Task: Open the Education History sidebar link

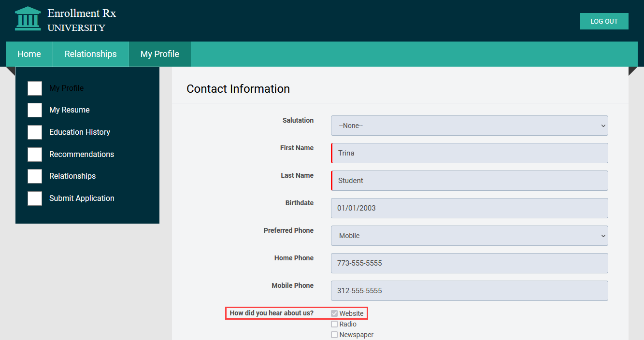Action: (80, 132)
